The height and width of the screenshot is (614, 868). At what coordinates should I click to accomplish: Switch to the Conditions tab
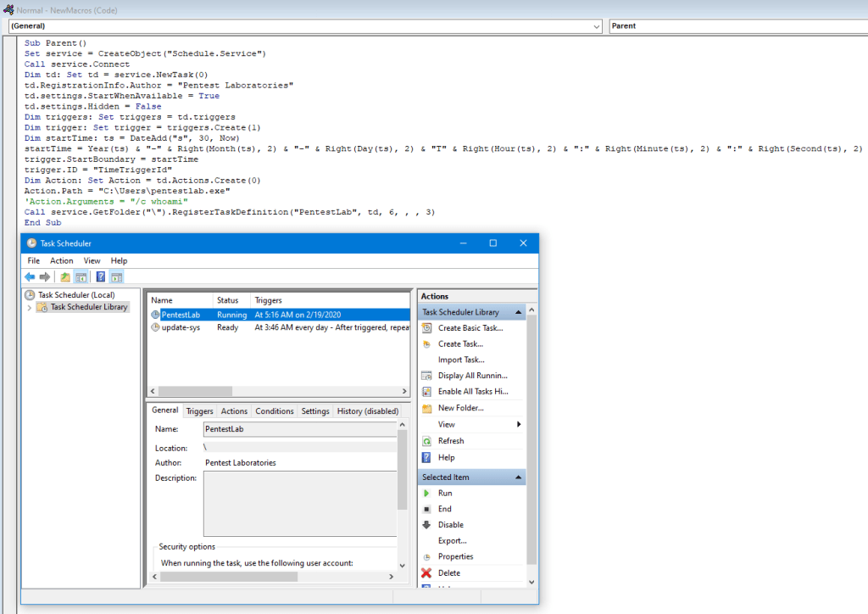point(275,411)
